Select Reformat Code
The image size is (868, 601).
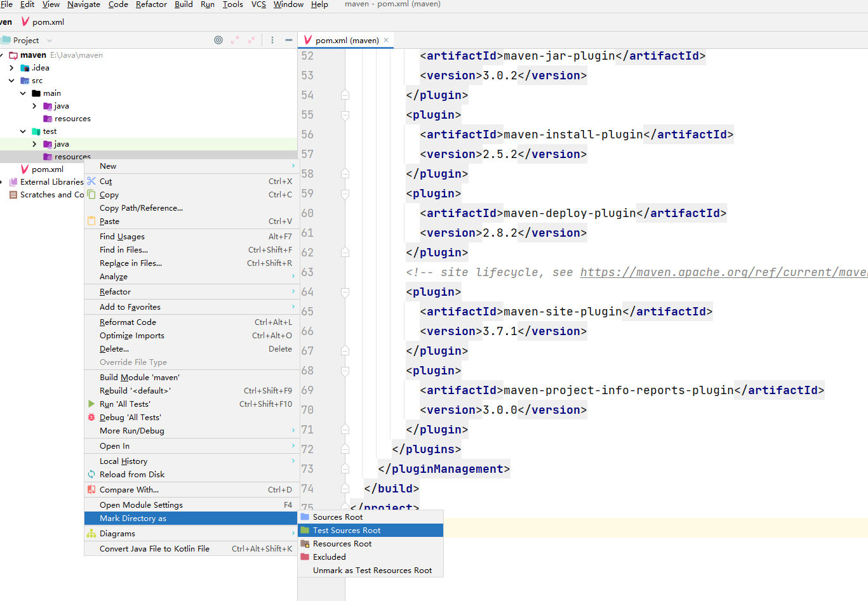tap(192, 322)
